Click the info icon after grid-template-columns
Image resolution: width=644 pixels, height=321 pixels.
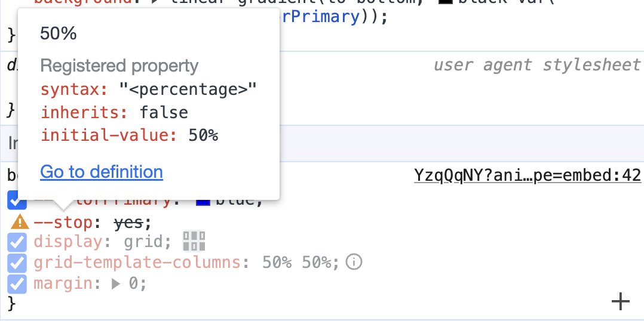354,262
